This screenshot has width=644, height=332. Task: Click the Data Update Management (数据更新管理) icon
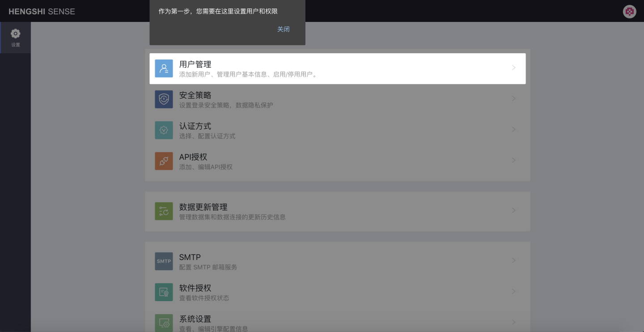[164, 211]
